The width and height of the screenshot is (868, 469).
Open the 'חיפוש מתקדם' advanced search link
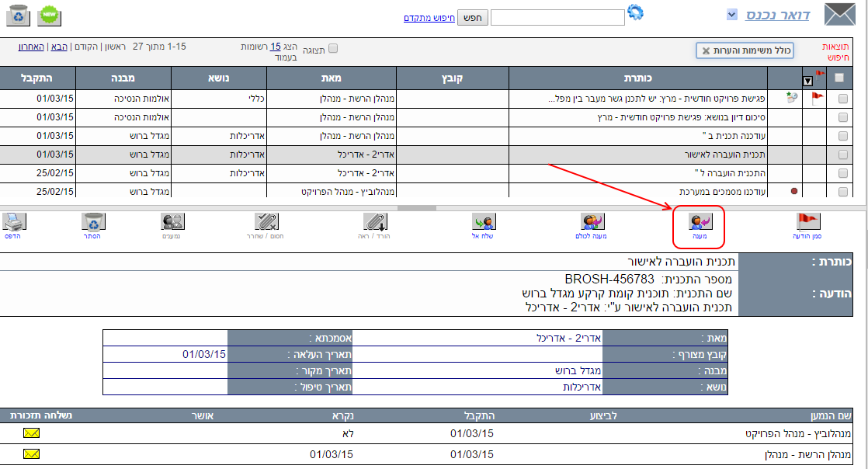pyautogui.click(x=428, y=17)
